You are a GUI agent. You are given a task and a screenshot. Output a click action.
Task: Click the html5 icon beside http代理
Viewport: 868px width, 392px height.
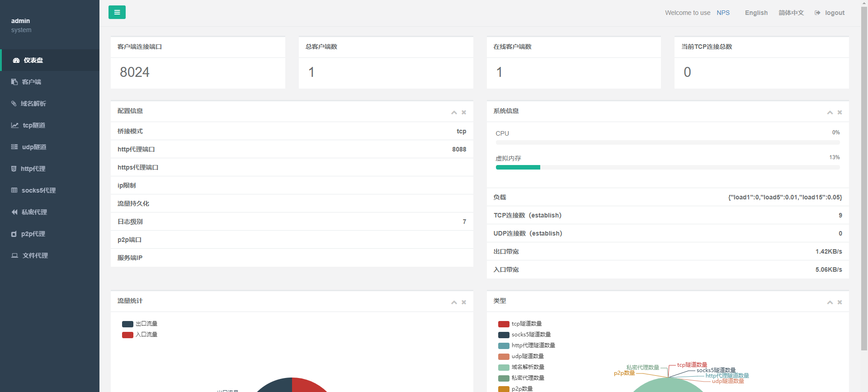[x=14, y=169]
